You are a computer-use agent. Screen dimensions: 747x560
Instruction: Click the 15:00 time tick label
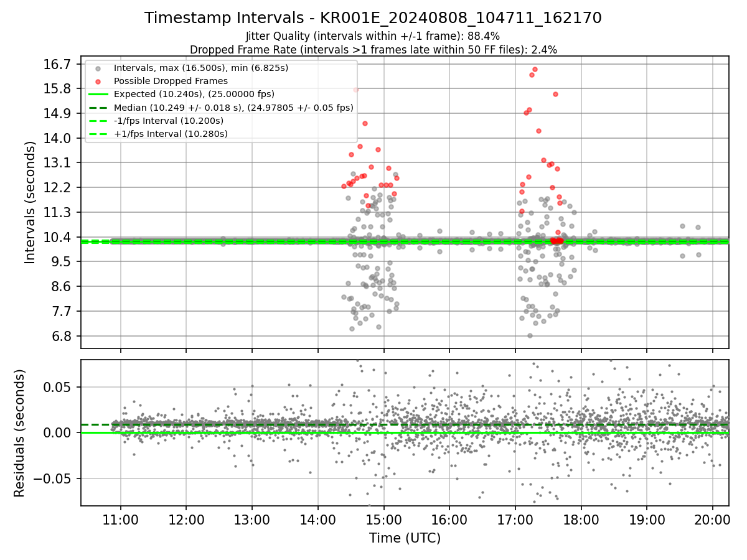coord(383,520)
